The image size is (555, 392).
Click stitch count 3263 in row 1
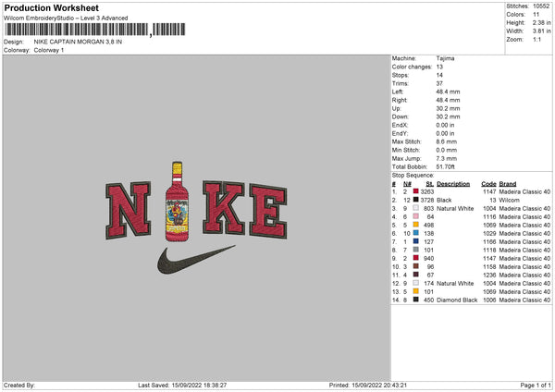[426, 191]
